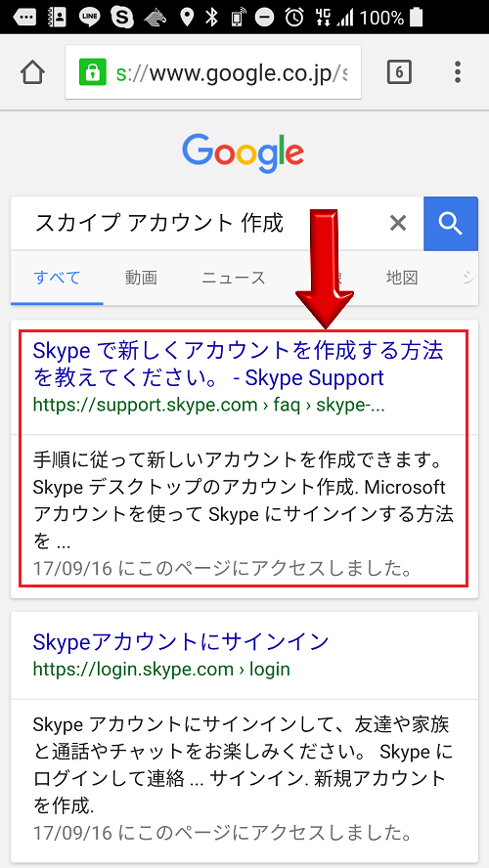Open the tab switcher showing 6 tabs

(399, 72)
